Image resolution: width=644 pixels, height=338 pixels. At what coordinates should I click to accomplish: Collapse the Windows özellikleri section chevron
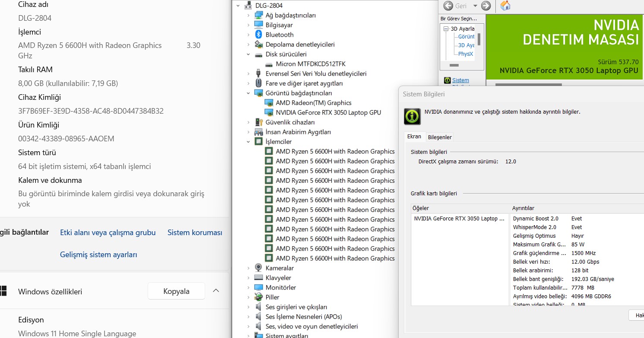pyautogui.click(x=216, y=291)
